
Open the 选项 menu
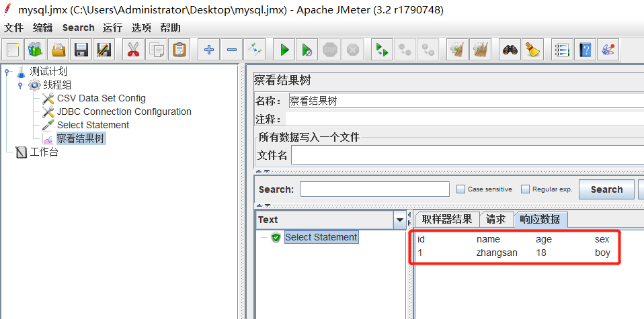141,28
